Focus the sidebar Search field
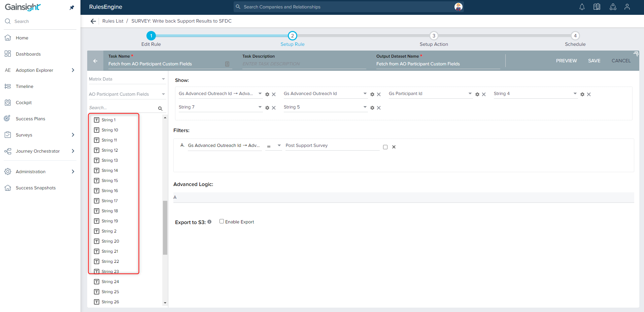This screenshot has width=644, height=312. click(x=40, y=21)
